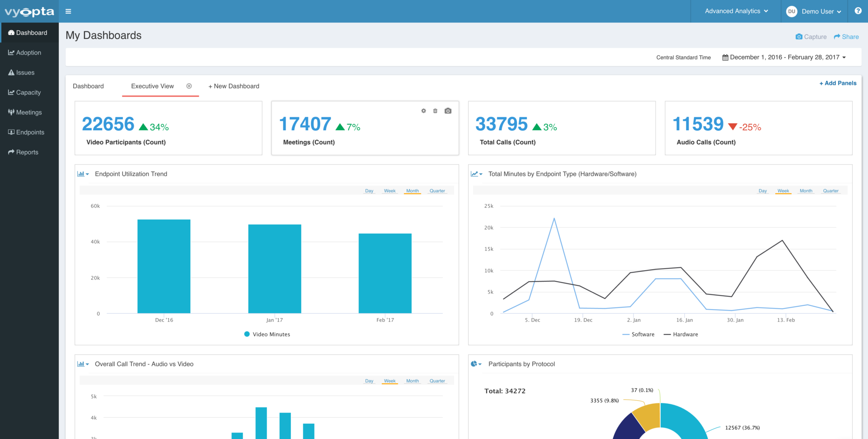The width and height of the screenshot is (868, 439).
Task: Click the Jan '17 bar
Action: click(x=275, y=269)
